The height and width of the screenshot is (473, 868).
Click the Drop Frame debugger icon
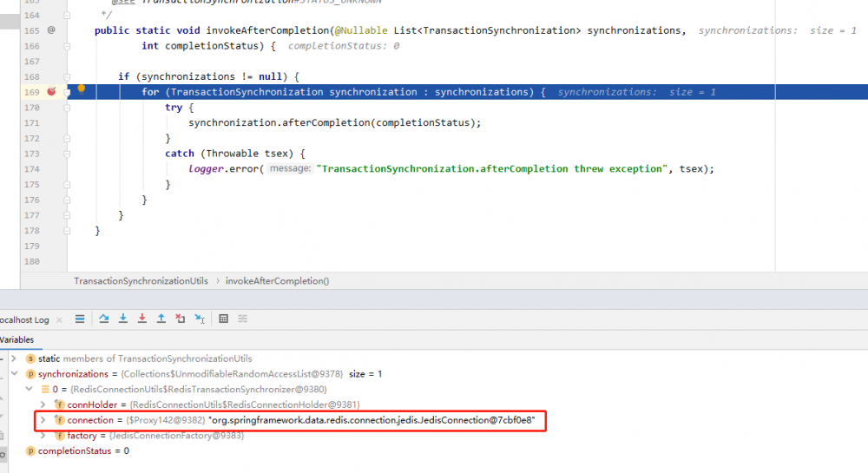click(x=180, y=319)
